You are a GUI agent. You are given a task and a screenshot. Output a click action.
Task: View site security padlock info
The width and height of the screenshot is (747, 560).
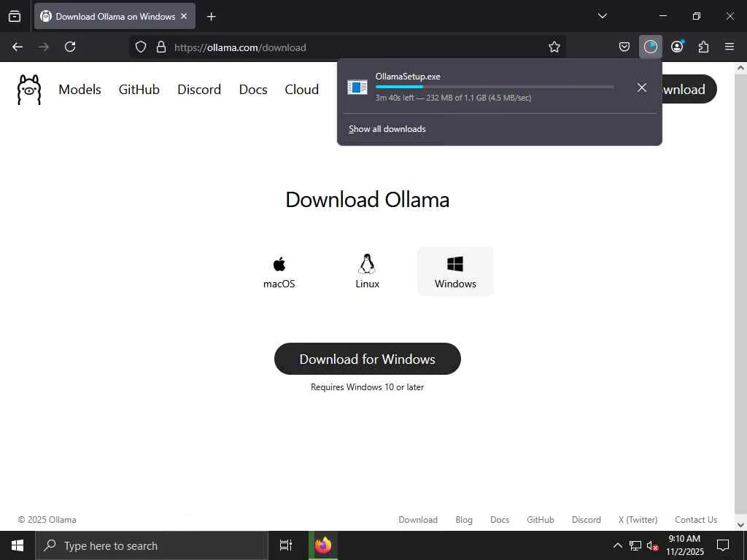pyautogui.click(x=161, y=47)
